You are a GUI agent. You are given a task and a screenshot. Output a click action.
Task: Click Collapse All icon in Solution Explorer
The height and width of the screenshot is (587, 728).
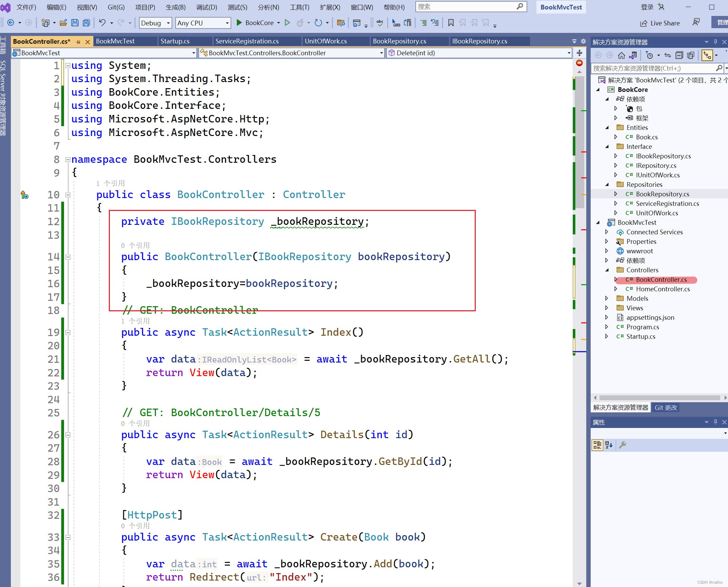point(679,55)
